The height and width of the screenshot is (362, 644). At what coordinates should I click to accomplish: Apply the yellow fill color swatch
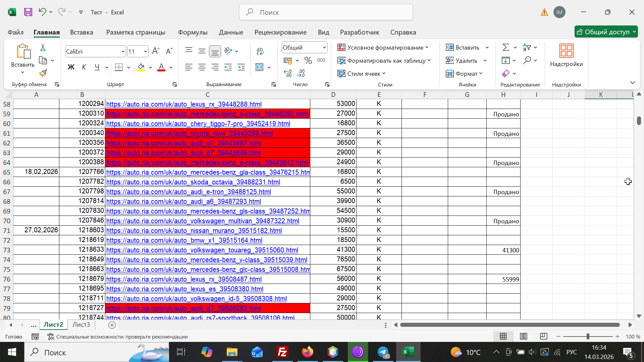point(141,67)
